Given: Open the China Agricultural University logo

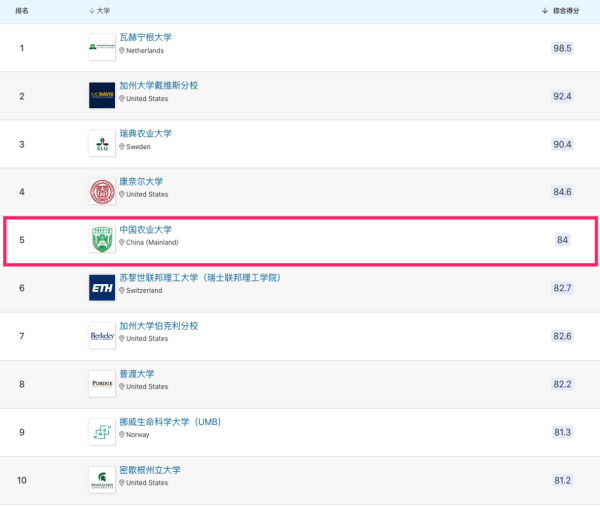Looking at the screenshot, I should pyautogui.click(x=102, y=240).
